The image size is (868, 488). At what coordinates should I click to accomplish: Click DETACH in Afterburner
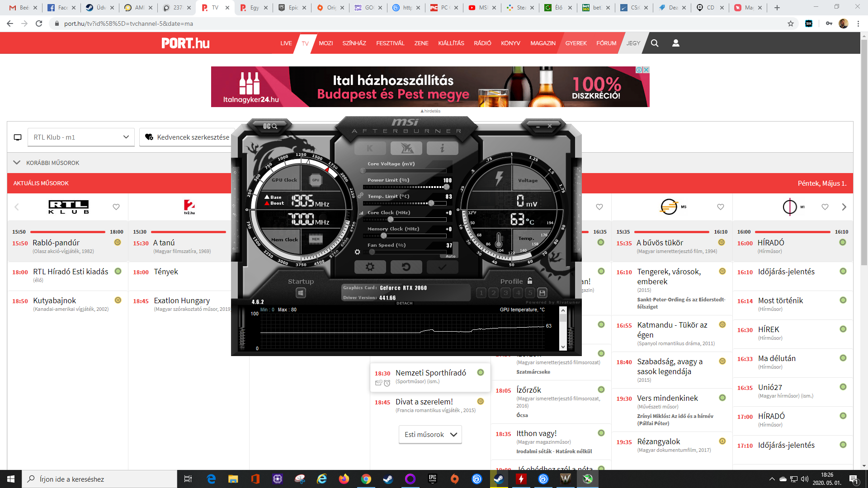(404, 303)
